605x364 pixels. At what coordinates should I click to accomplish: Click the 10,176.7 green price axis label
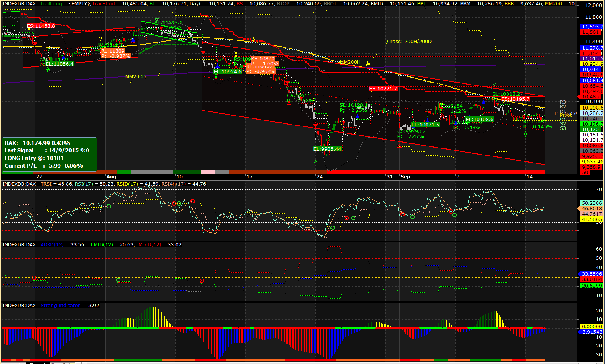coord(592,124)
